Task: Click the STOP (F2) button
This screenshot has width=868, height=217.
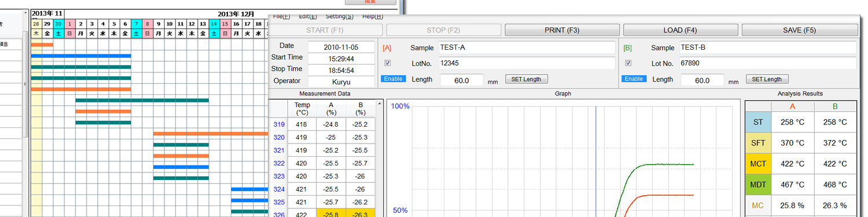Action: (443, 30)
